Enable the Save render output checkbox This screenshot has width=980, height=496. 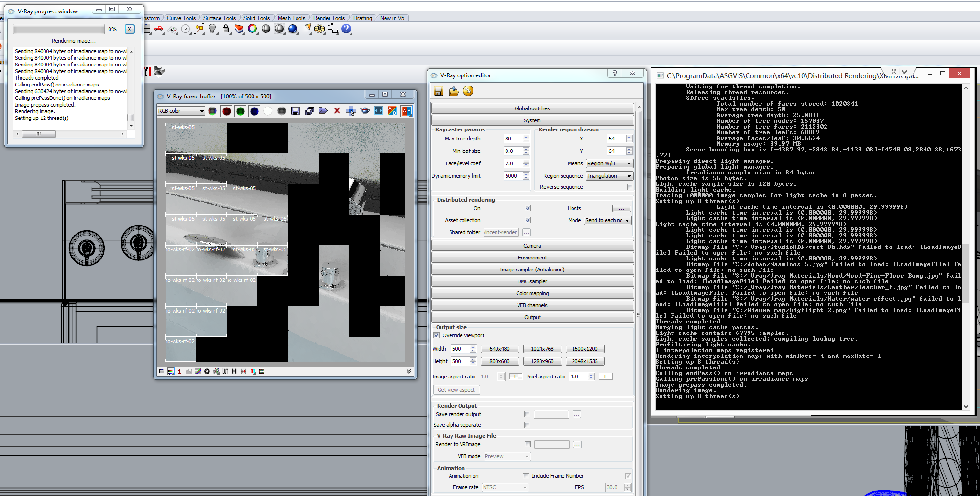[527, 414]
